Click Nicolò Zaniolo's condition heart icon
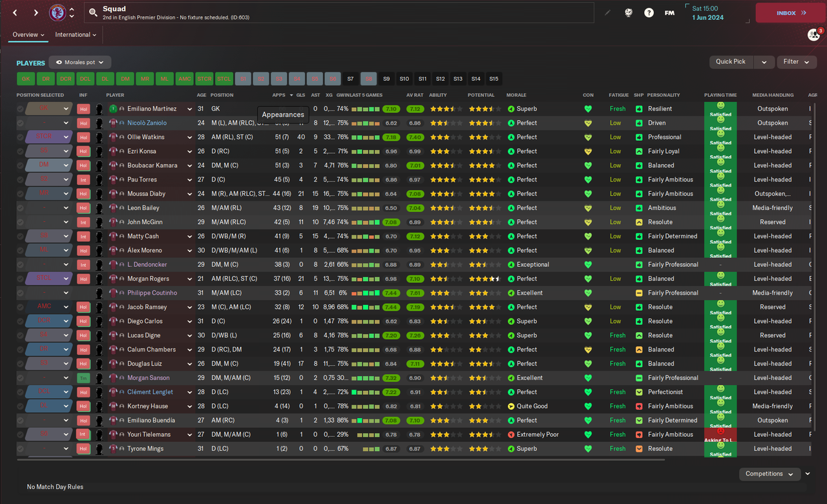Image resolution: width=827 pixels, height=504 pixels. click(588, 123)
